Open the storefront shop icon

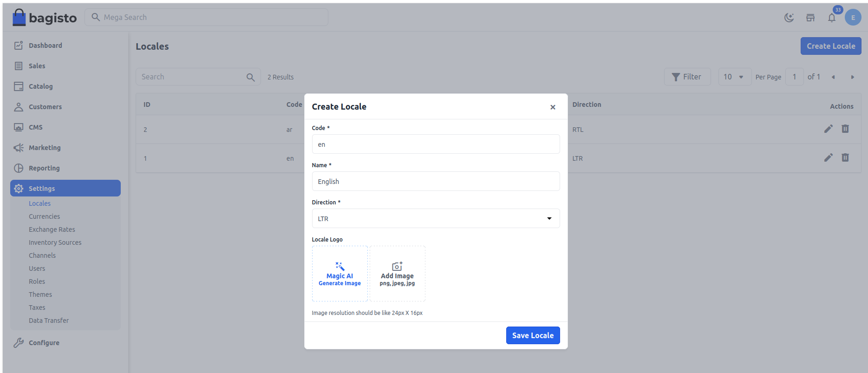(810, 18)
